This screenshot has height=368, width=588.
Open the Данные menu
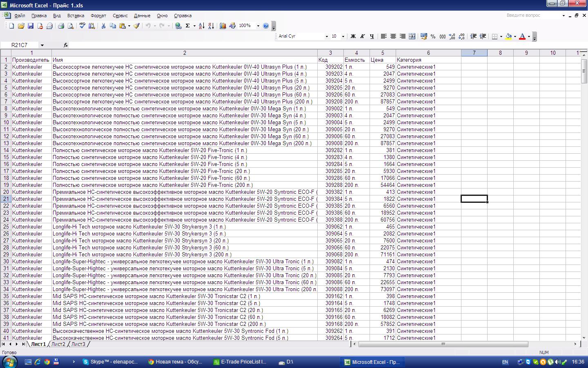click(142, 16)
